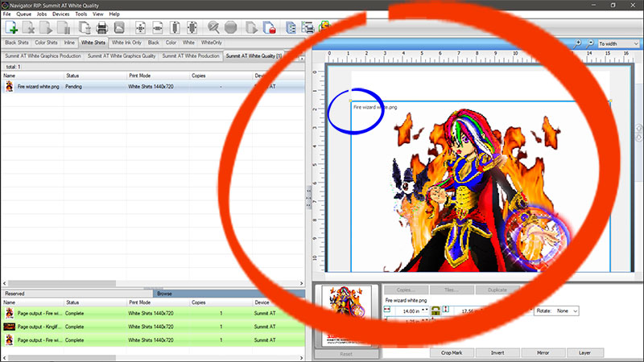Click the Crop Mark button

[452, 352]
